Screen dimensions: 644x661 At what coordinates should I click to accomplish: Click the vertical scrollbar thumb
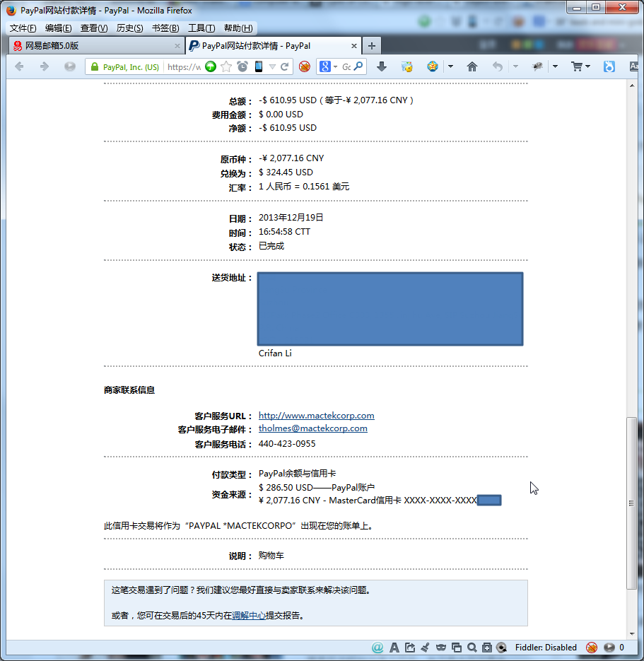(631, 503)
